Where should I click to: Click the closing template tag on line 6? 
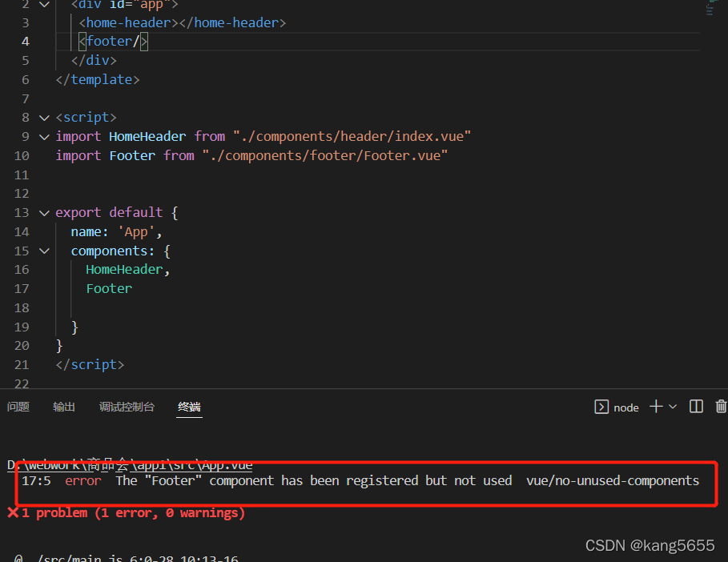[x=98, y=80]
